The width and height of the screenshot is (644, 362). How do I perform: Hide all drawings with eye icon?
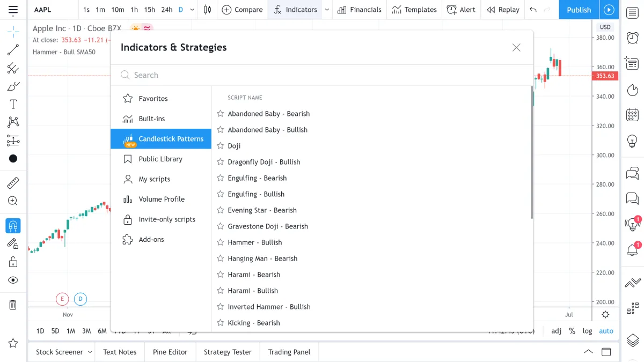pyautogui.click(x=13, y=280)
